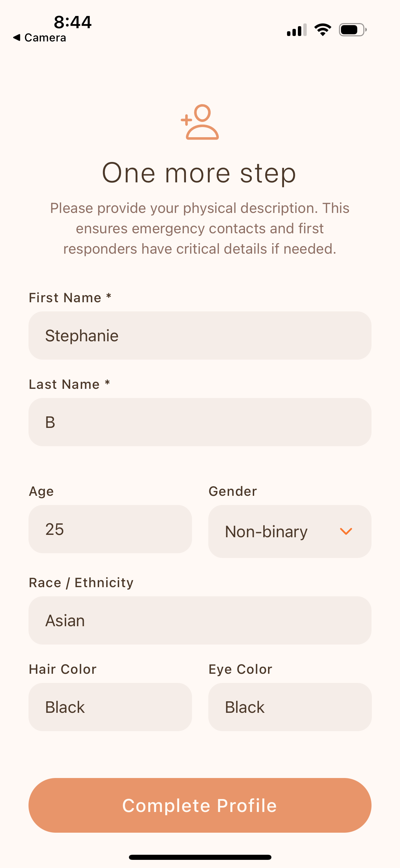Tap the Hair Color input field
This screenshot has width=400, height=868.
coord(110,707)
